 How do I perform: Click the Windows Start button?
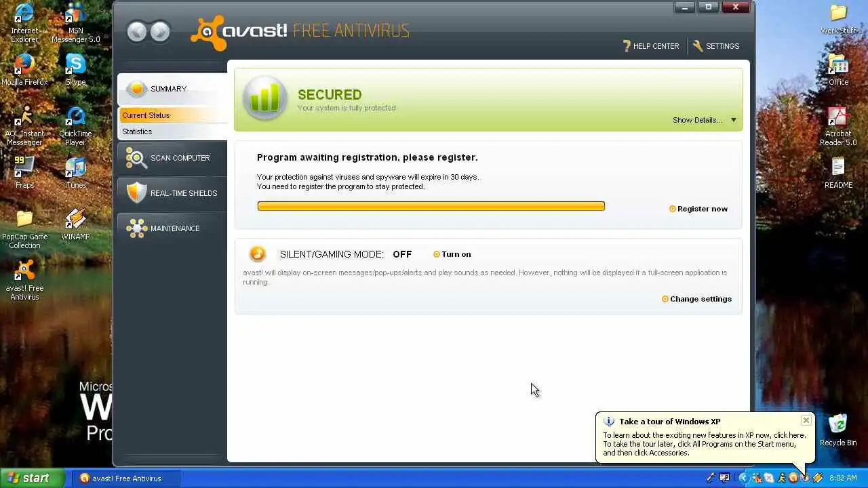[33, 478]
